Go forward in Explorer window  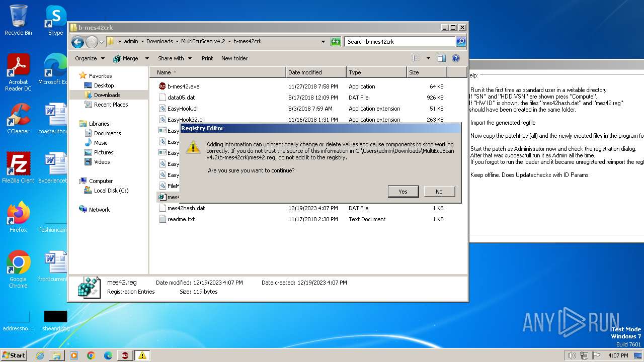pyautogui.click(x=92, y=42)
